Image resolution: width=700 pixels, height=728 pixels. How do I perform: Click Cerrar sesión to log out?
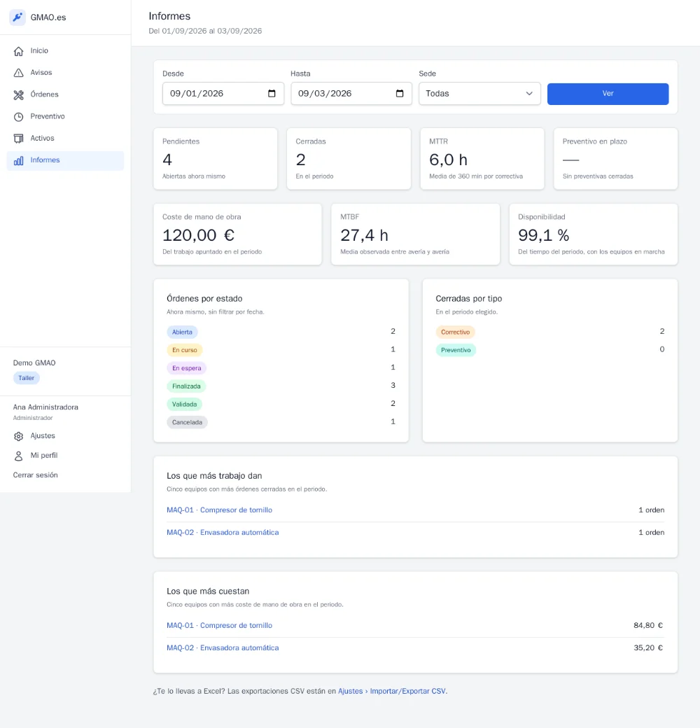pos(35,475)
